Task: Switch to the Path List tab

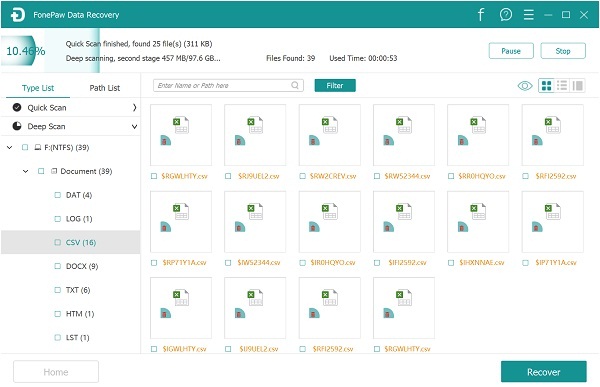Action: coord(104,88)
